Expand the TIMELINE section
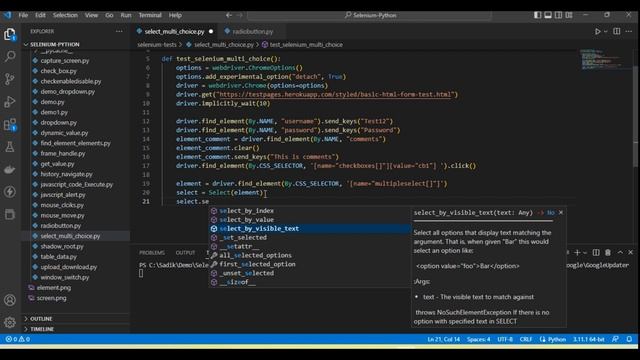The height and width of the screenshot is (360, 640). pos(42,329)
